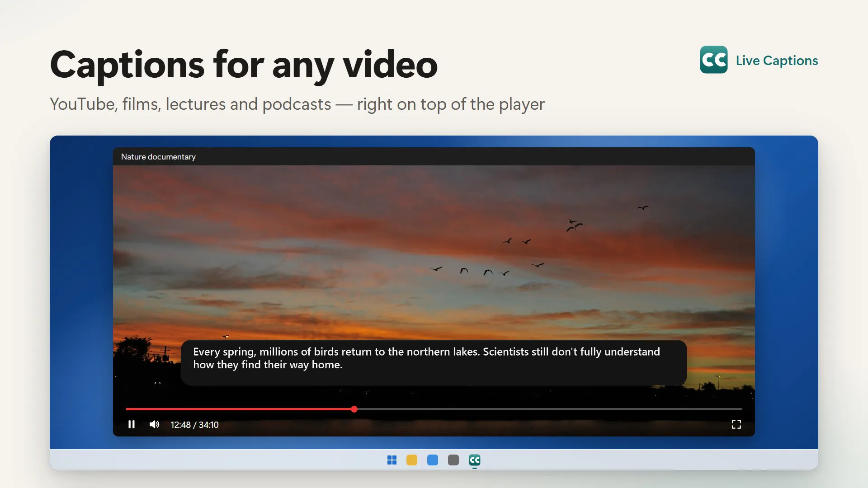Enter fullscreen in the video player

point(736,424)
